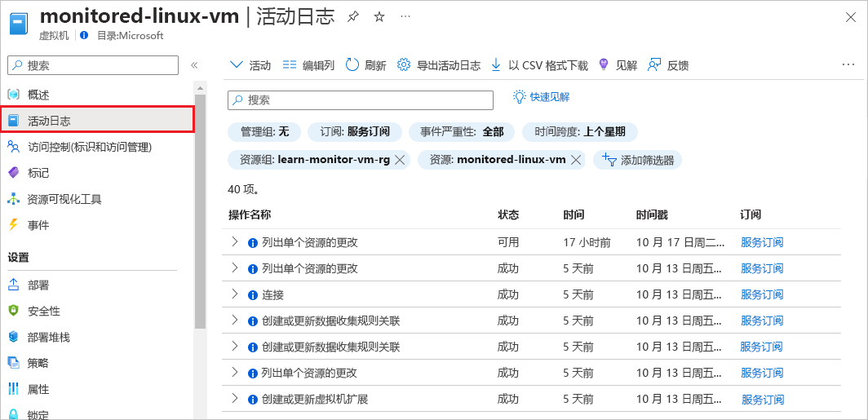Open 服务订阅 link in 创建或更新虚拟机扩展 row

(x=763, y=399)
